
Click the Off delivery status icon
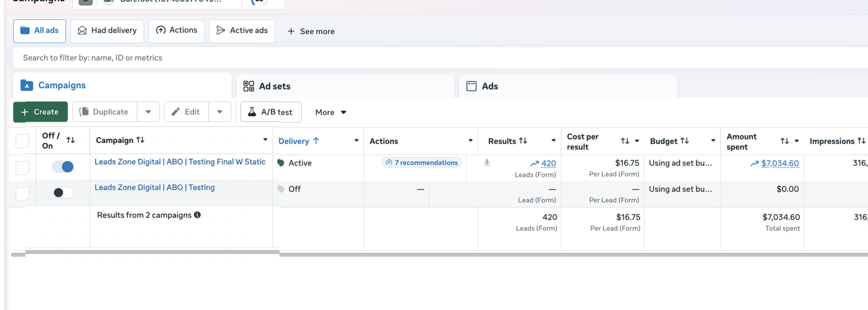click(x=281, y=188)
